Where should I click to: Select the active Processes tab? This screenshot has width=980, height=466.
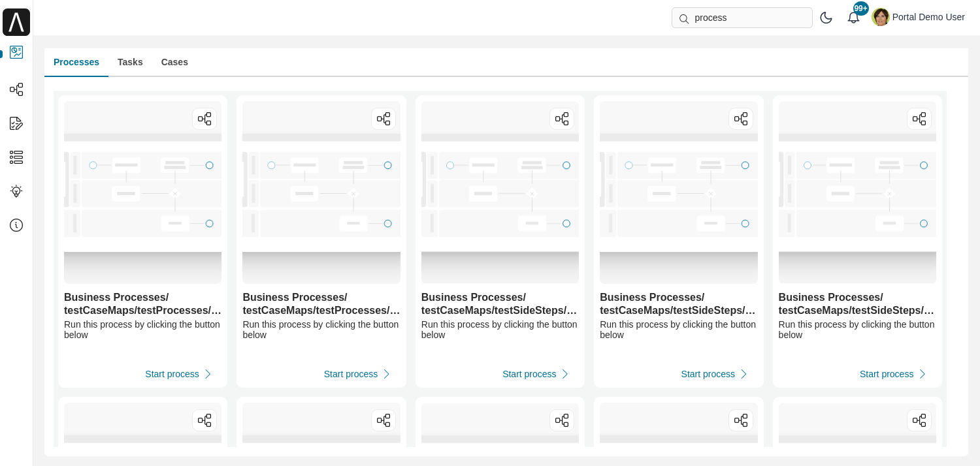[x=76, y=62]
